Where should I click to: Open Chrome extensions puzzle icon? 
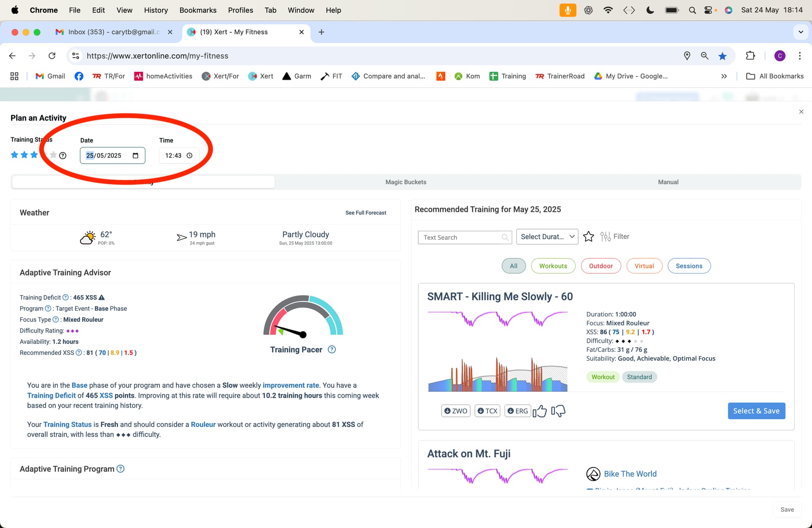pos(750,56)
